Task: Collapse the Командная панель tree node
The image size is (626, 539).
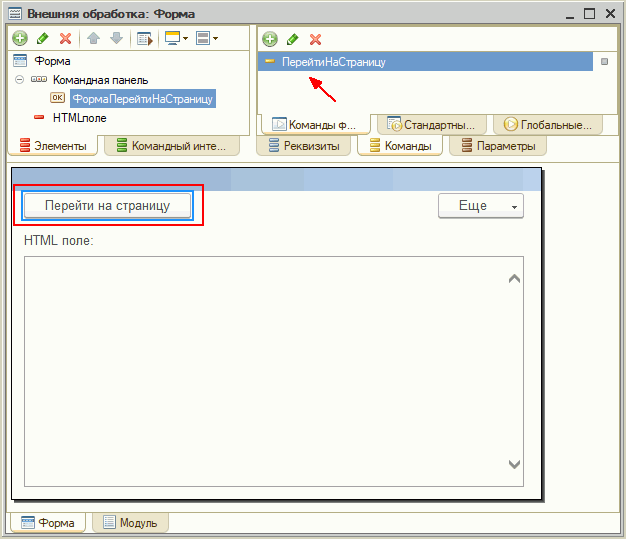Action: coord(19,79)
